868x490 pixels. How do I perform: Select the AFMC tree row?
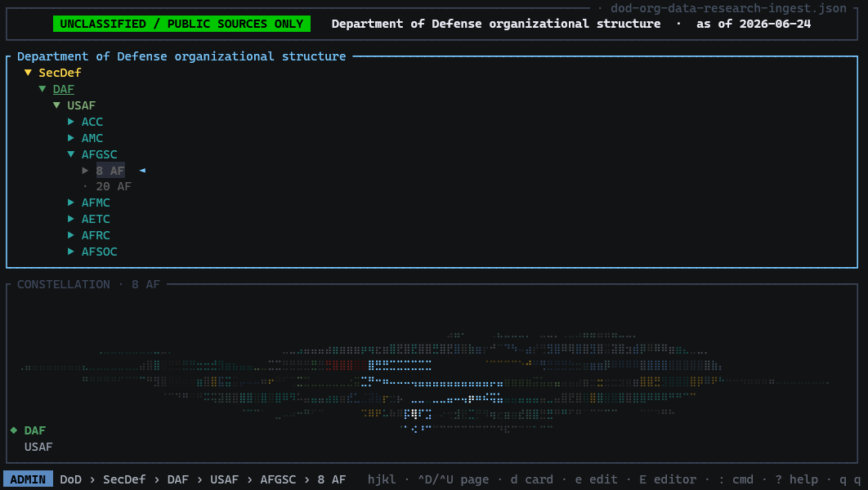click(x=96, y=203)
